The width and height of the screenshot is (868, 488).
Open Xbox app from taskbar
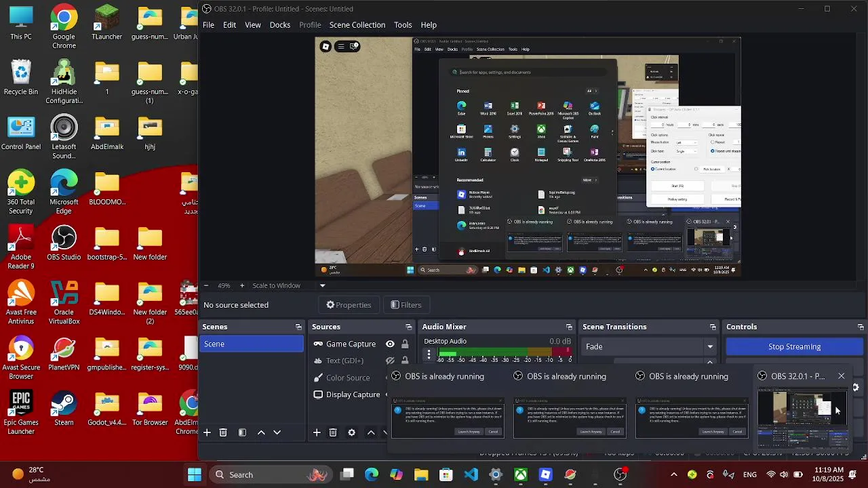[521, 474]
